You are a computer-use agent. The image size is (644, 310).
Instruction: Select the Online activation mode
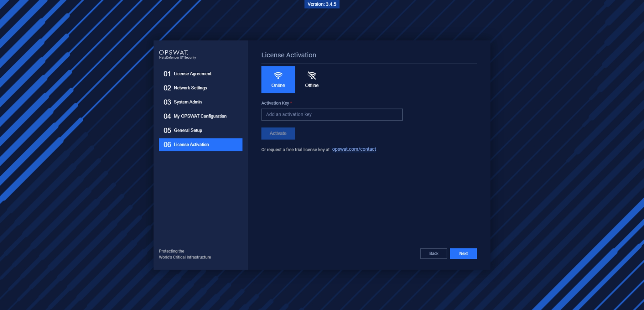[x=278, y=79]
